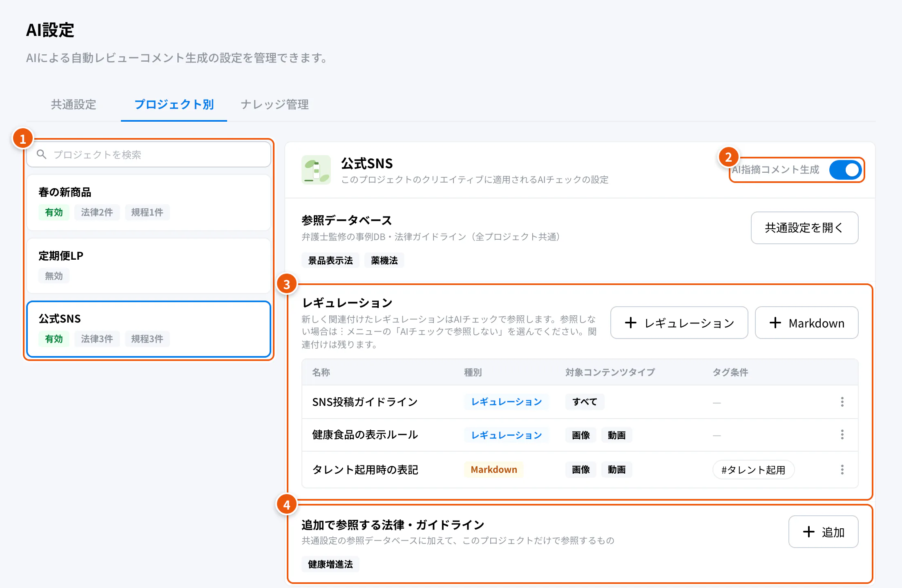Add a new レギュレーション with the plus button
Viewport: 902px width, 588px height.
click(x=679, y=323)
